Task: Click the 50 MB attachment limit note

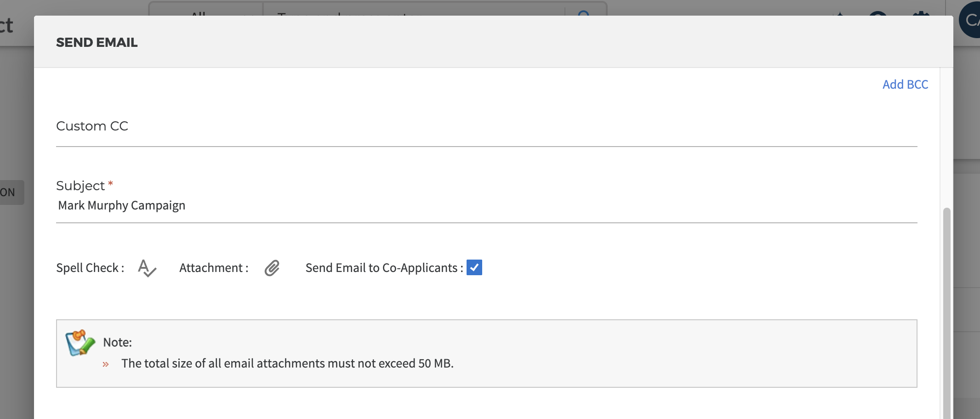Action: [x=287, y=363]
